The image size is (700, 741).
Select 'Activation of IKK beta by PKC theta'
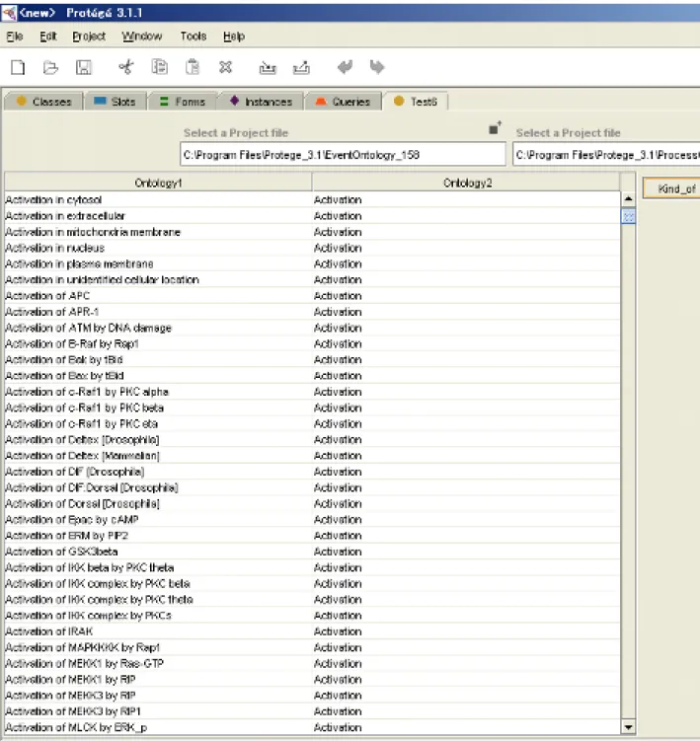pyautogui.click(x=312, y=567)
